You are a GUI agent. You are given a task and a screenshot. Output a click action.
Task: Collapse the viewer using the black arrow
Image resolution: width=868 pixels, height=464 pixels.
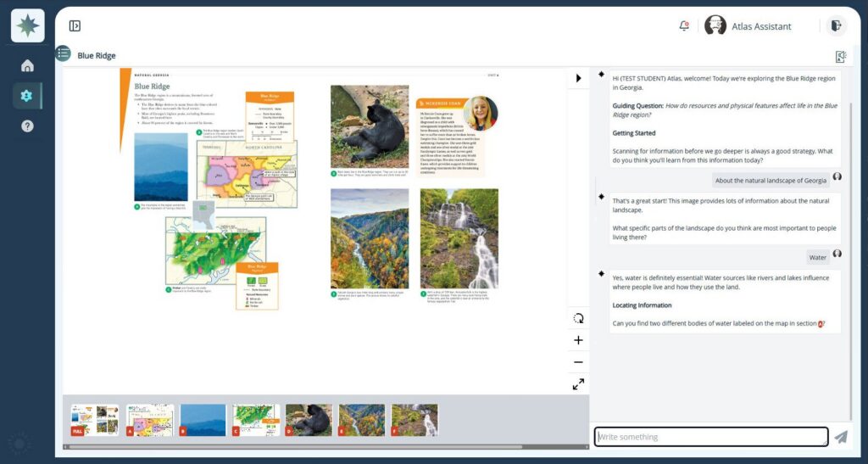pyautogui.click(x=578, y=78)
